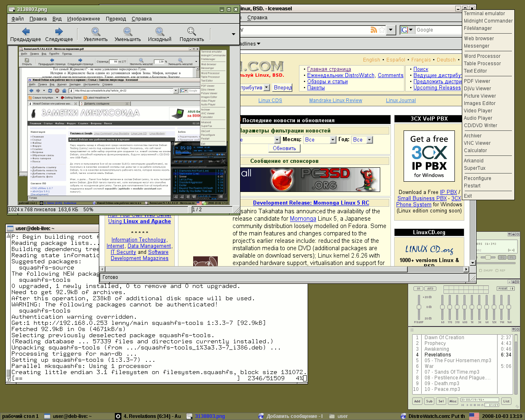Click the orange RSS feed icon in Iceweasel

(374, 30)
